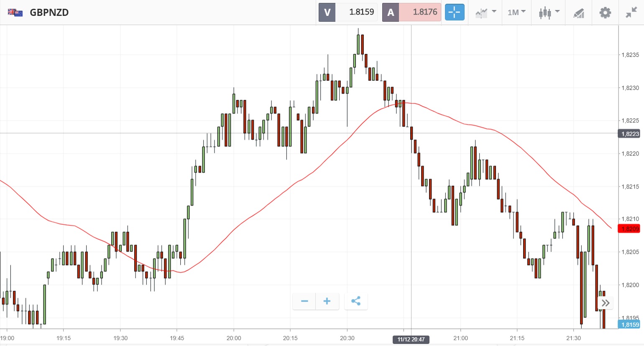
Task: Click the 11/12 20:47 time marker
Action: pos(411,339)
